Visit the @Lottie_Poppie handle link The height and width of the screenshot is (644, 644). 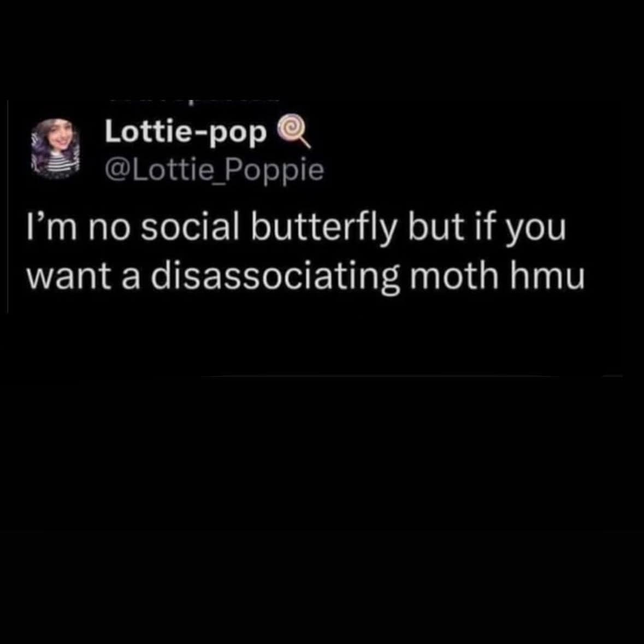click(214, 170)
